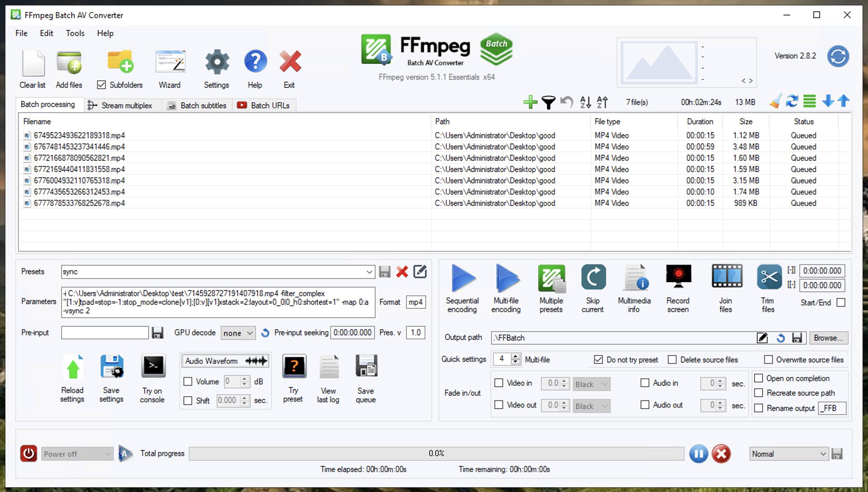Image resolution: width=868 pixels, height=492 pixels.
Task: Click the Clear list icon
Action: (33, 63)
